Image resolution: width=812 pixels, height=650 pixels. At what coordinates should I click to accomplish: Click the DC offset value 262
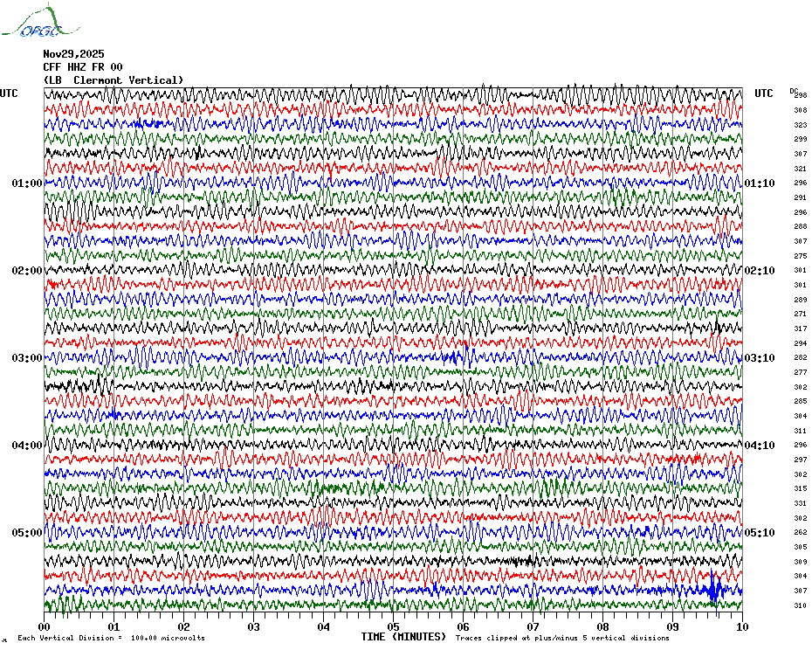tap(800, 532)
